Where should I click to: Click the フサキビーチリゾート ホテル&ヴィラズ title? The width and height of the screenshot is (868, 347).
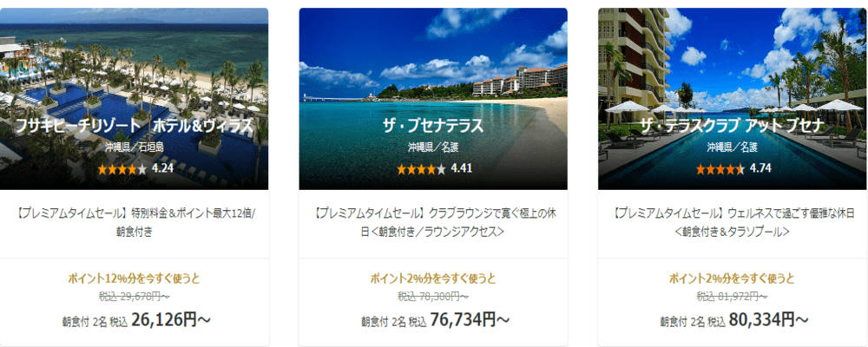click(x=134, y=126)
